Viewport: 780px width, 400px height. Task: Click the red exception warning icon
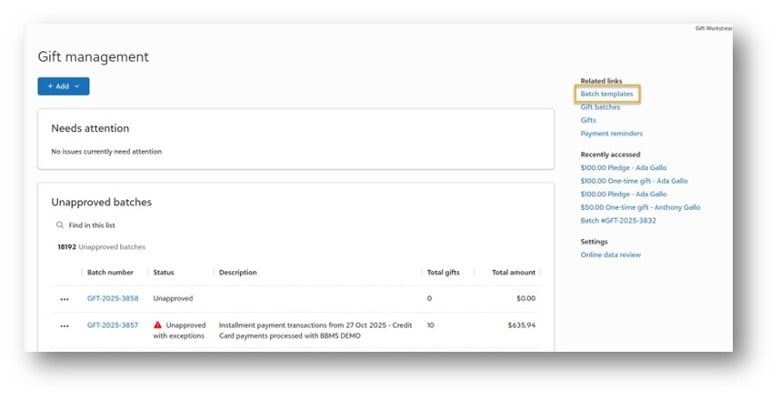tap(158, 325)
